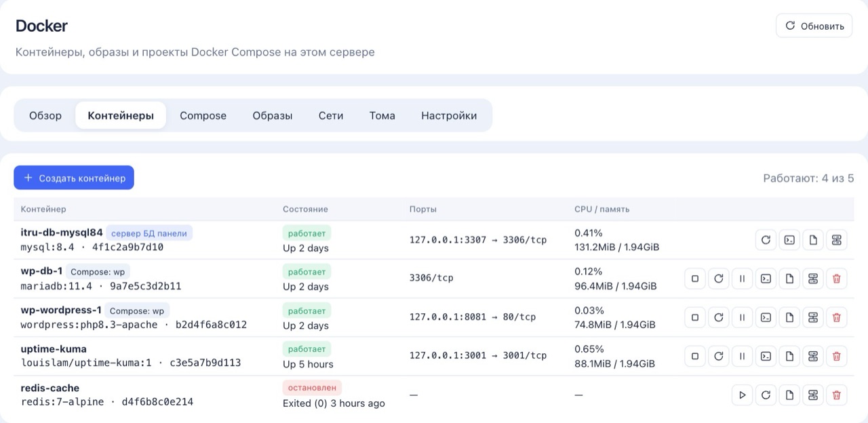
Task: Delete the wp-db-1 container
Action: [837, 279]
